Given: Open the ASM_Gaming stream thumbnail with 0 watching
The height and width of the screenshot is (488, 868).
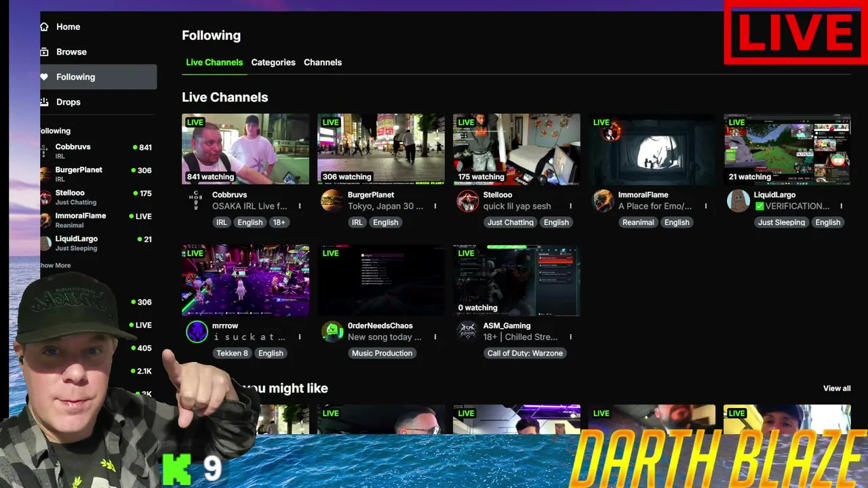Looking at the screenshot, I should click(517, 280).
